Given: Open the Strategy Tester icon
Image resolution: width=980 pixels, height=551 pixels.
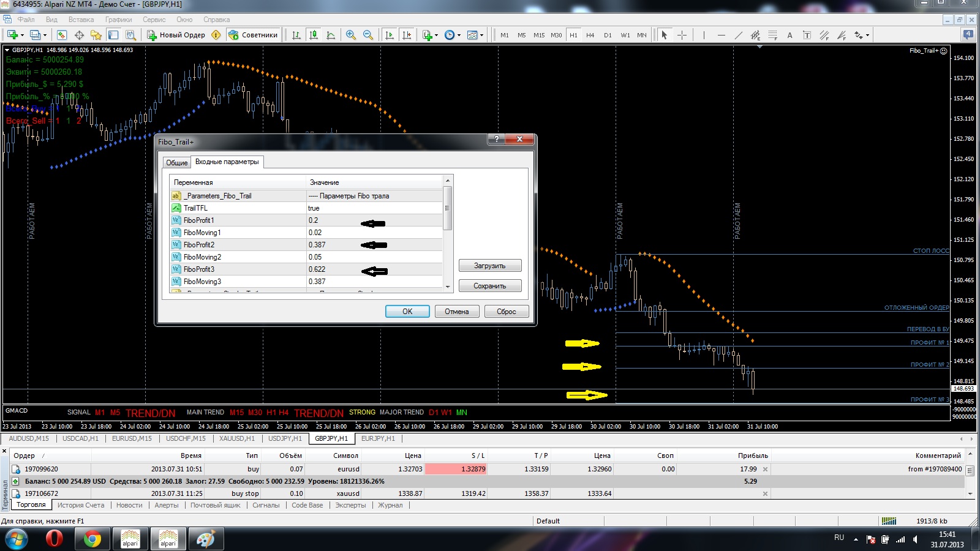Looking at the screenshot, I should point(130,35).
